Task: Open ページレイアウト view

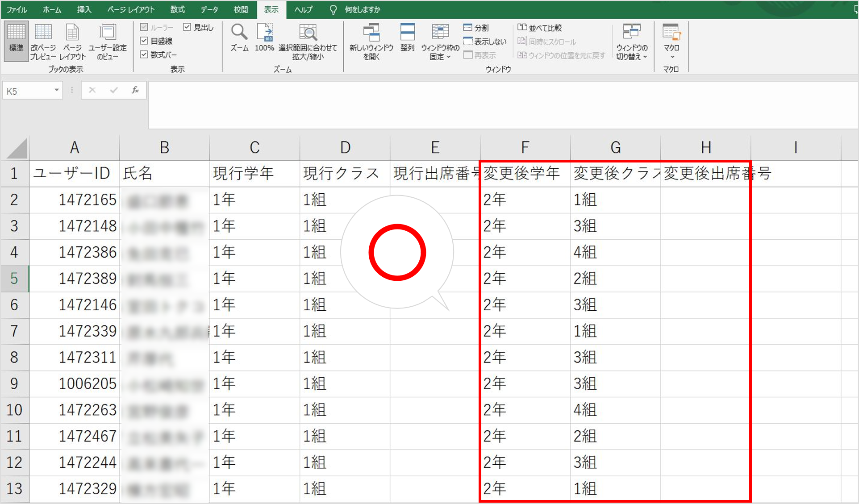Action: 72,33
